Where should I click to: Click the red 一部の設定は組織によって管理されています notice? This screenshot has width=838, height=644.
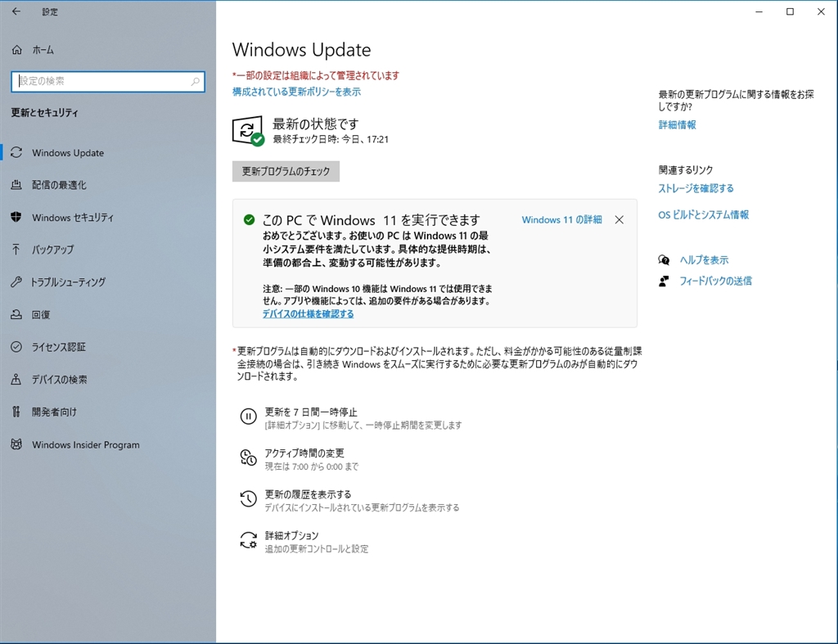(x=316, y=75)
